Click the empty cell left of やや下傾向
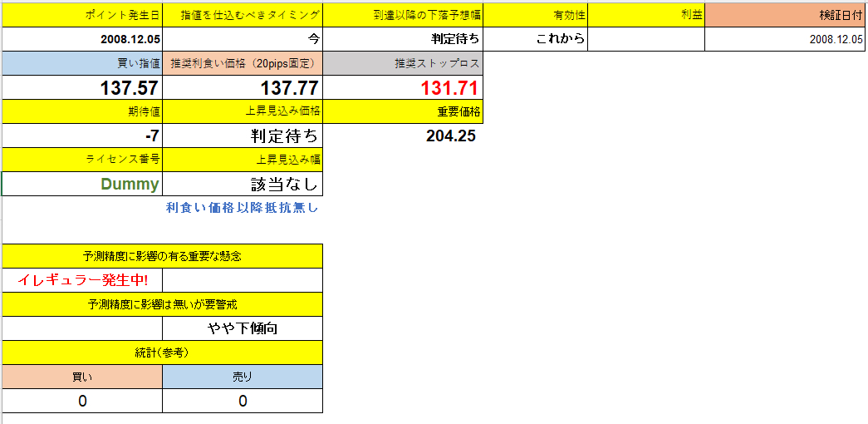Screen dimensions: 868x424 [82, 328]
